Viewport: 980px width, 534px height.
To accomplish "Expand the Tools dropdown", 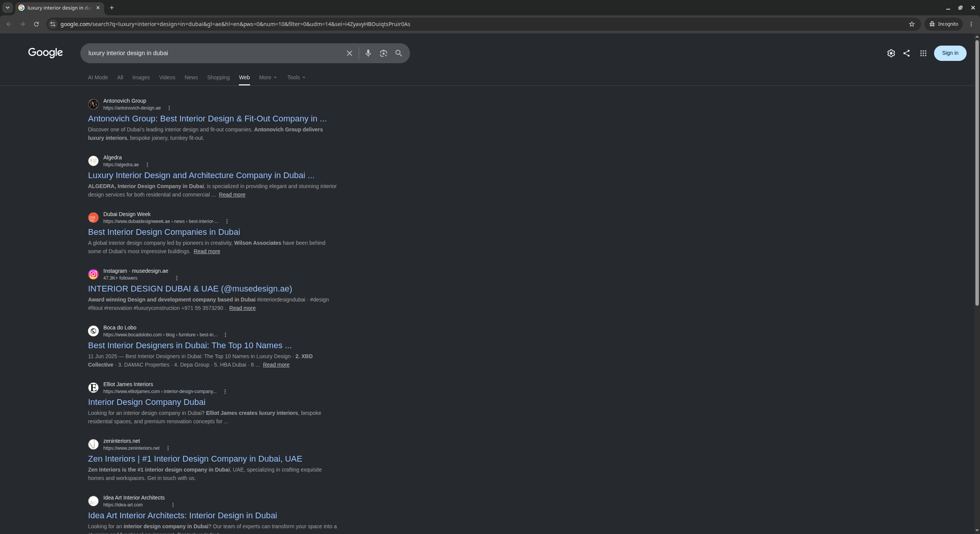I will click(x=296, y=77).
